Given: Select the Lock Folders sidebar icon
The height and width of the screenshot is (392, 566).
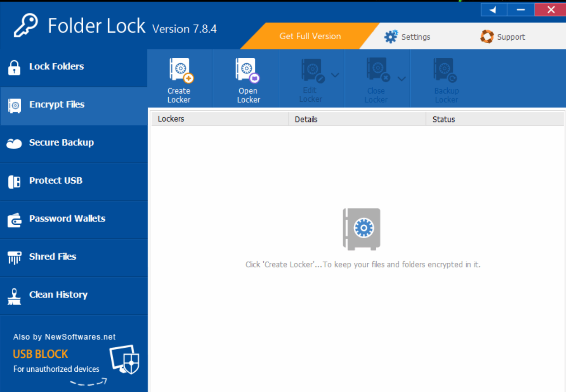Looking at the screenshot, I should pos(14,67).
